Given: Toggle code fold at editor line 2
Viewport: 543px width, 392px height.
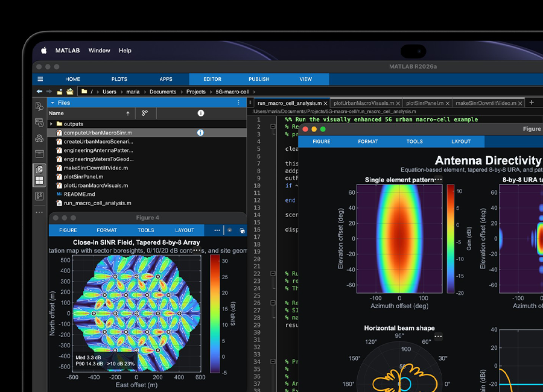Looking at the screenshot, I should pyautogui.click(x=273, y=127).
